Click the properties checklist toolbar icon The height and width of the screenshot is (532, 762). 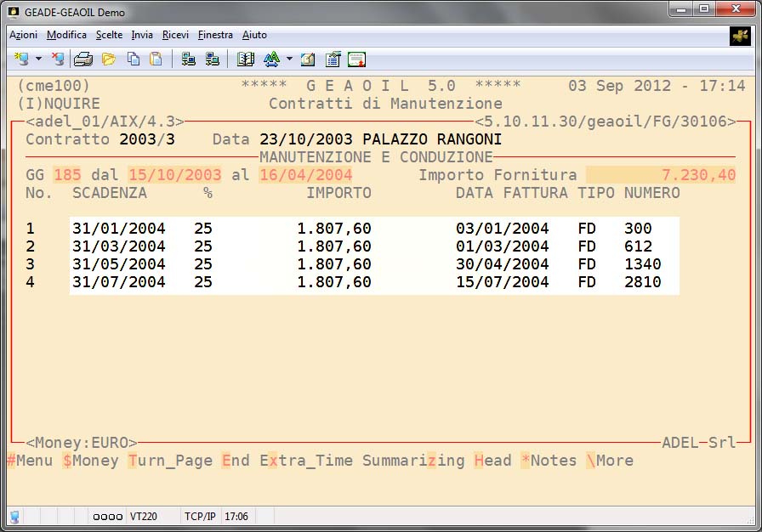(333, 59)
